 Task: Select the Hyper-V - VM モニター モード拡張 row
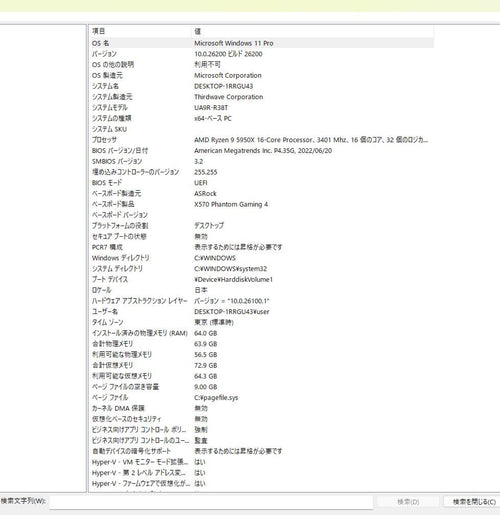click(x=261, y=462)
